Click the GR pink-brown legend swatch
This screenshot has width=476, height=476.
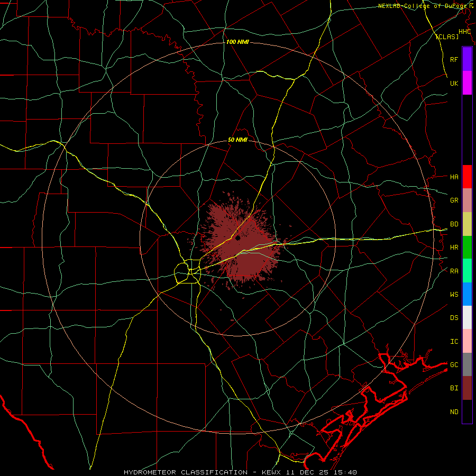pos(467,200)
